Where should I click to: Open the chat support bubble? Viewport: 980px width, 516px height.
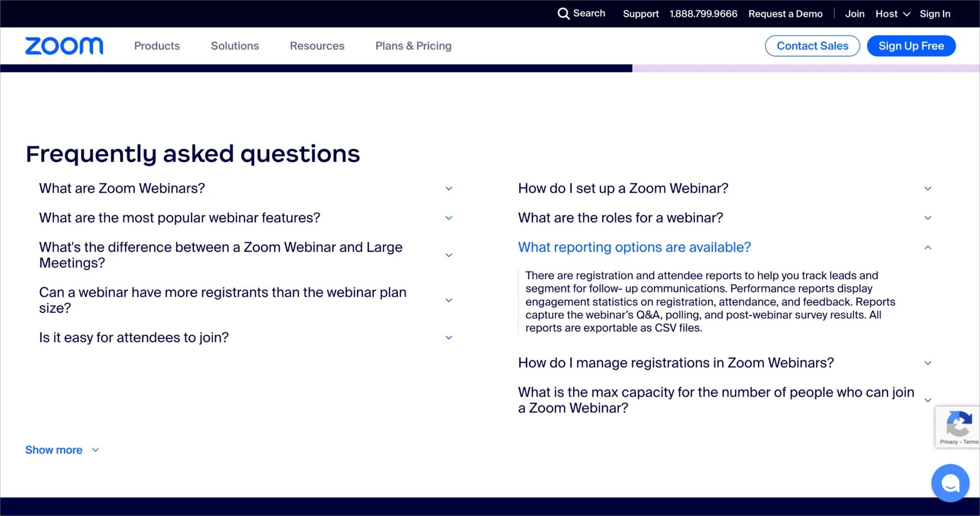tap(950, 483)
